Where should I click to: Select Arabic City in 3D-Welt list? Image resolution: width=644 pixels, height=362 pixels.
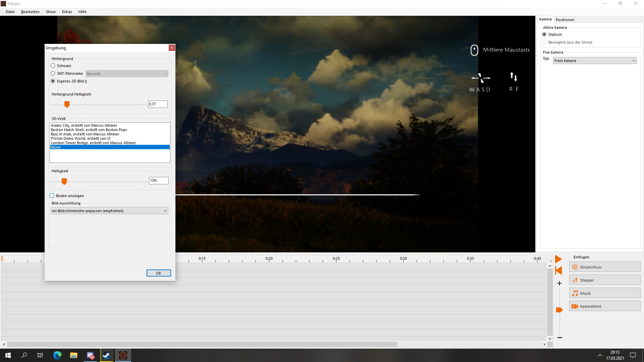pos(110,125)
